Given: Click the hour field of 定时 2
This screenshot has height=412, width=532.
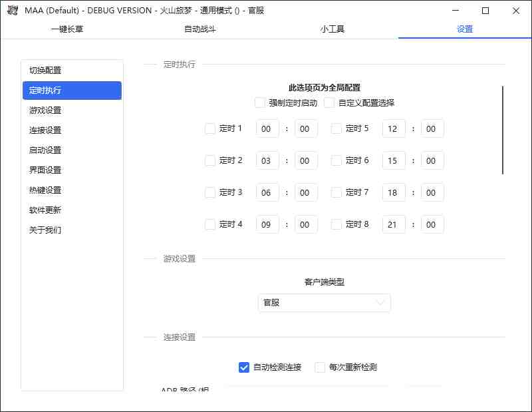Looking at the screenshot, I should click(x=267, y=160).
